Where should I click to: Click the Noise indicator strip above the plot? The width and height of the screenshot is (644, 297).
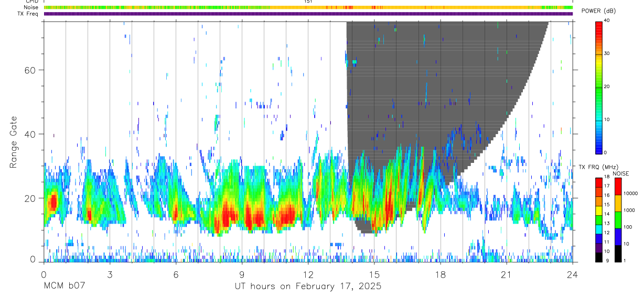point(308,7)
